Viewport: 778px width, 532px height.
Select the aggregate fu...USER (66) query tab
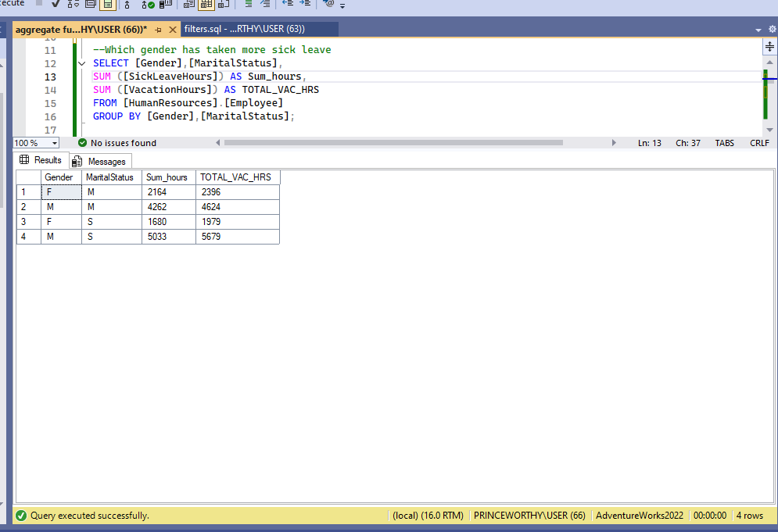click(x=81, y=29)
